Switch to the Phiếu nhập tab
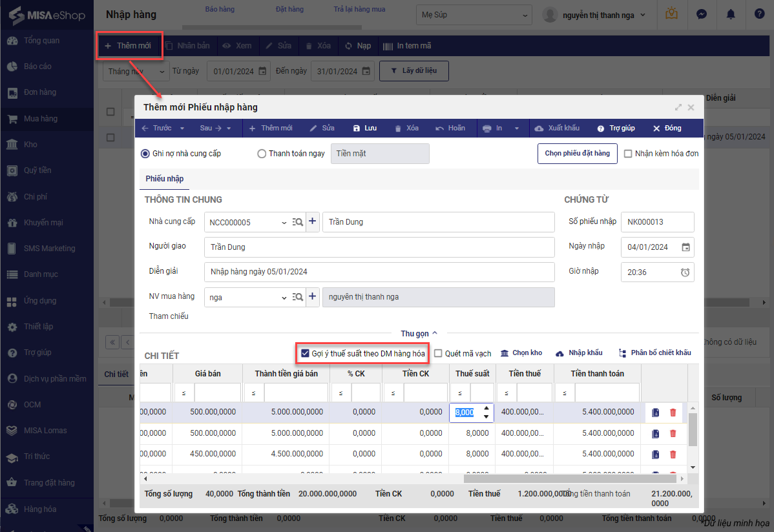 coord(164,179)
